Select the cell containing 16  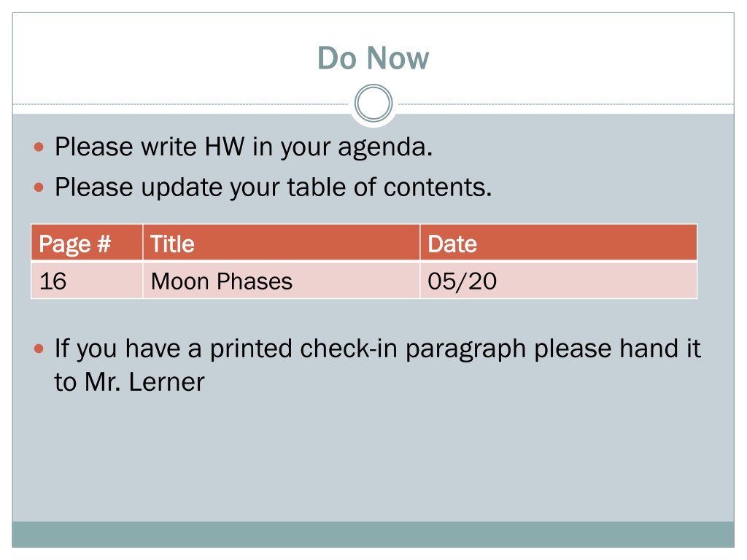click(x=87, y=281)
